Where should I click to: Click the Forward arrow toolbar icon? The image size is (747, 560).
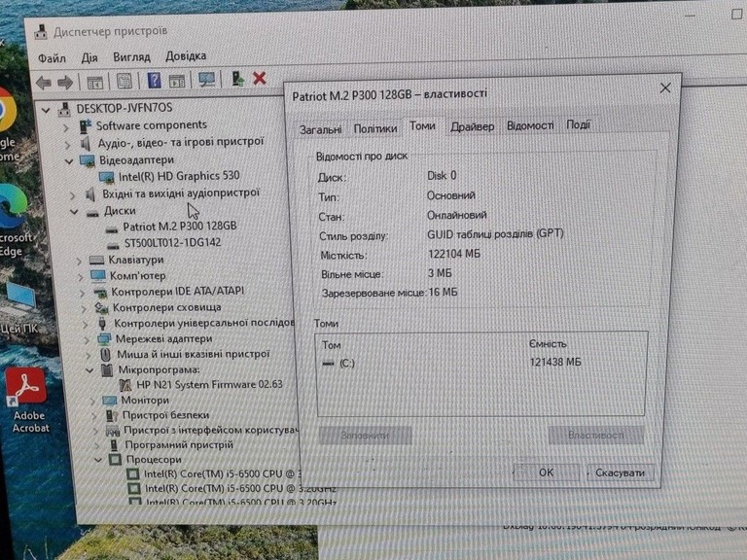[x=65, y=83]
